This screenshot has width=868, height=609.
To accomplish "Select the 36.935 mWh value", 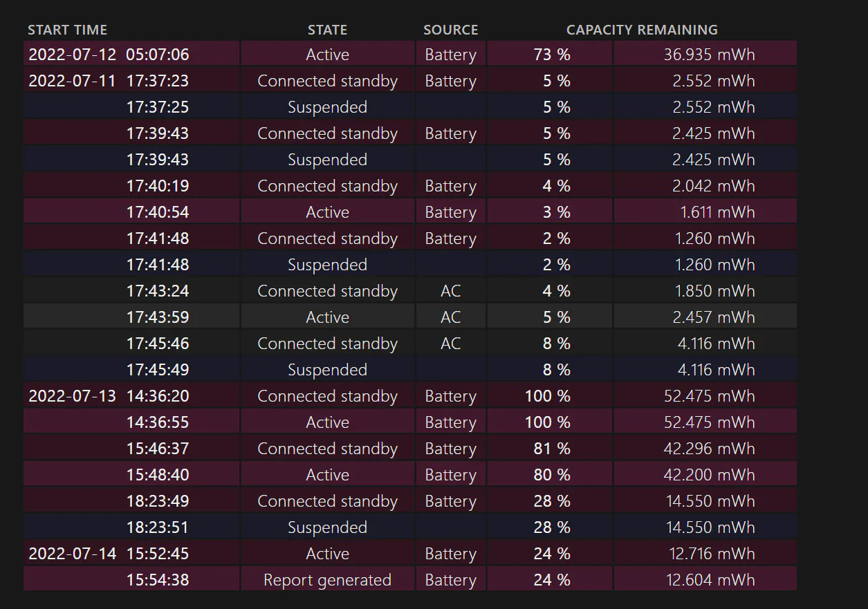I will coord(710,55).
